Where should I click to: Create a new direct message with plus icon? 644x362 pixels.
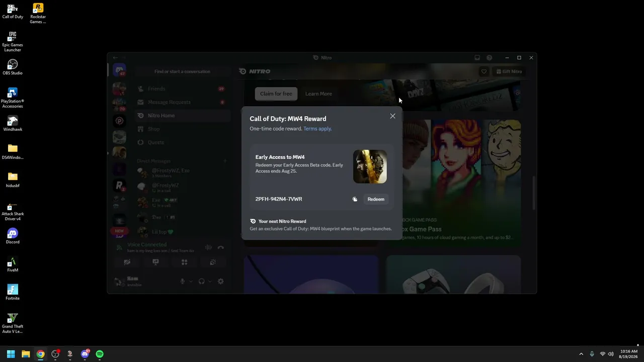click(x=225, y=161)
